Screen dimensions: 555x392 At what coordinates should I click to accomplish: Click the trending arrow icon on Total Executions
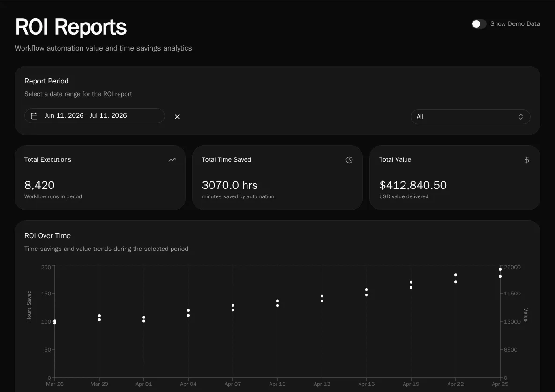click(172, 160)
